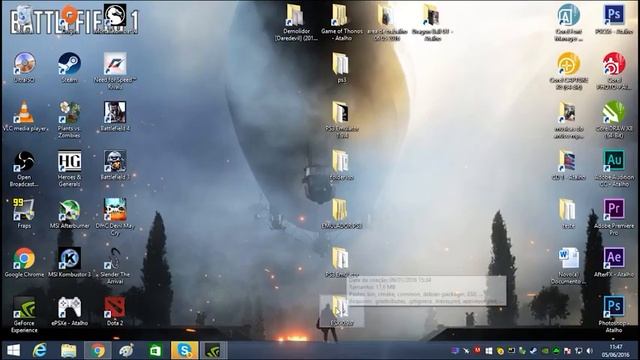Open the PS3 Emulator folder with cover
Screen dimensions: 640x360
[x=342, y=120]
